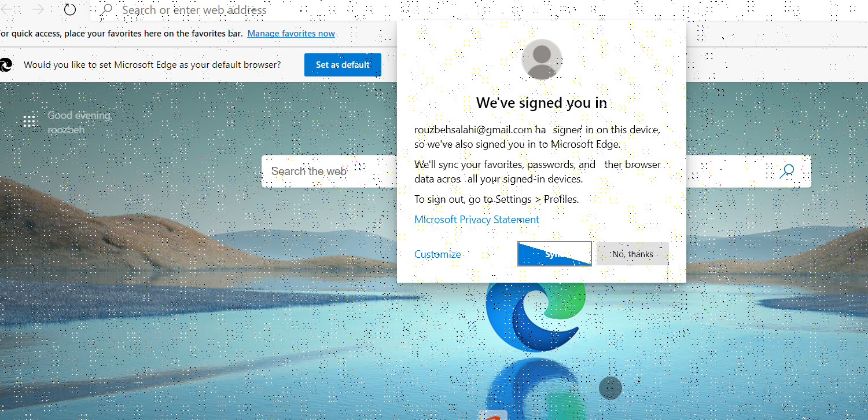868x420 pixels.
Task: Click the profile avatar in the dialog
Action: pos(542,59)
